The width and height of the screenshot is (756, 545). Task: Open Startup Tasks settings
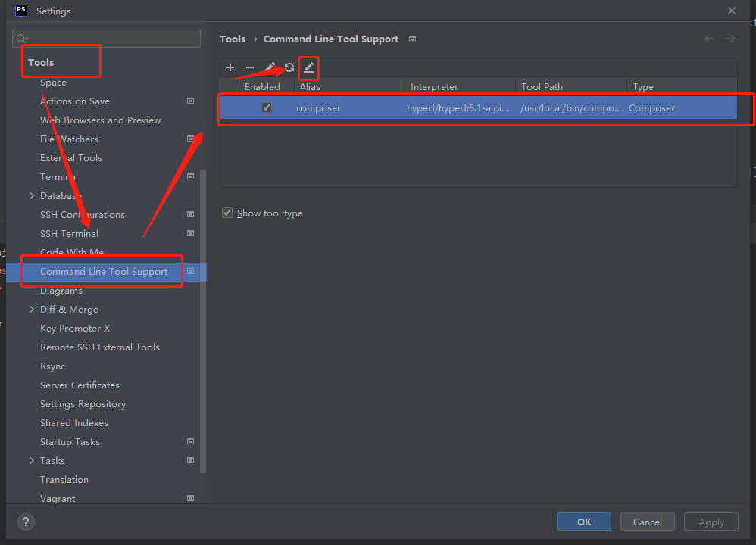70,442
